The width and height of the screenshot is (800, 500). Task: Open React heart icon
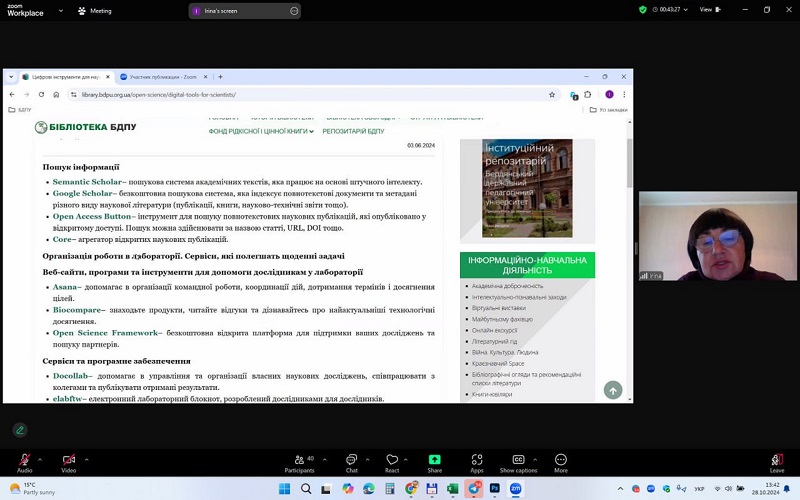(392, 462)
